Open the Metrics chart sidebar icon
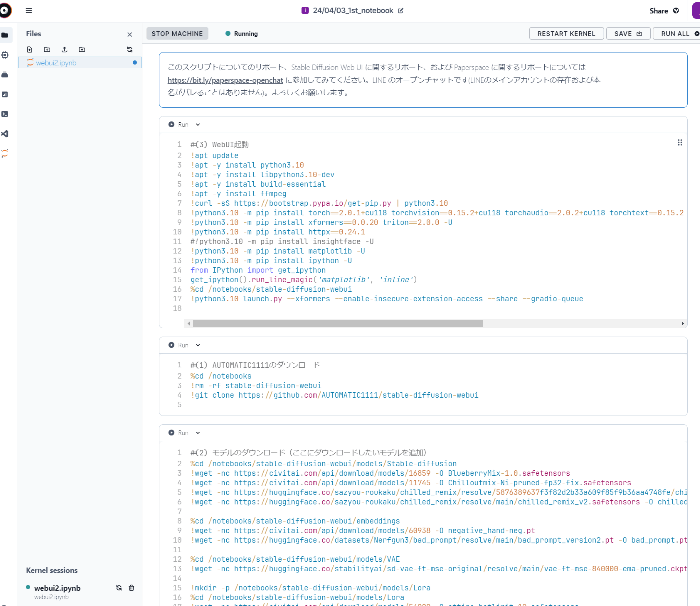700x606 pixels. (5, 94)
